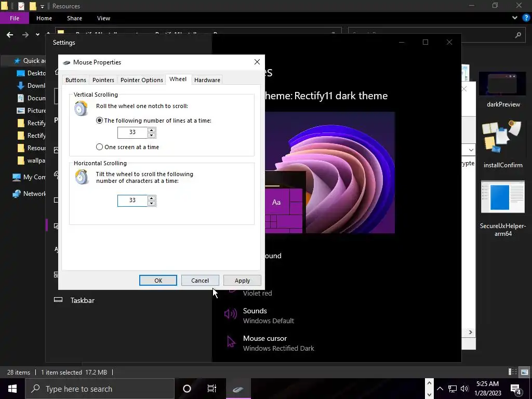Select the SecureUxHelper-arm64 file
The image size is (532, 399).
click(503, 209)
